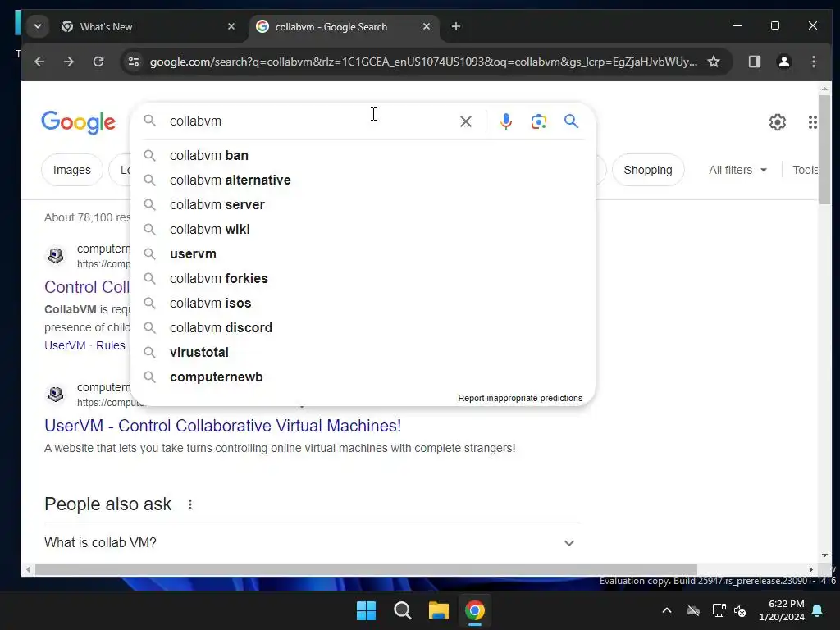Open the Google apps grid

pyautogui.click(x=812, y=122)
